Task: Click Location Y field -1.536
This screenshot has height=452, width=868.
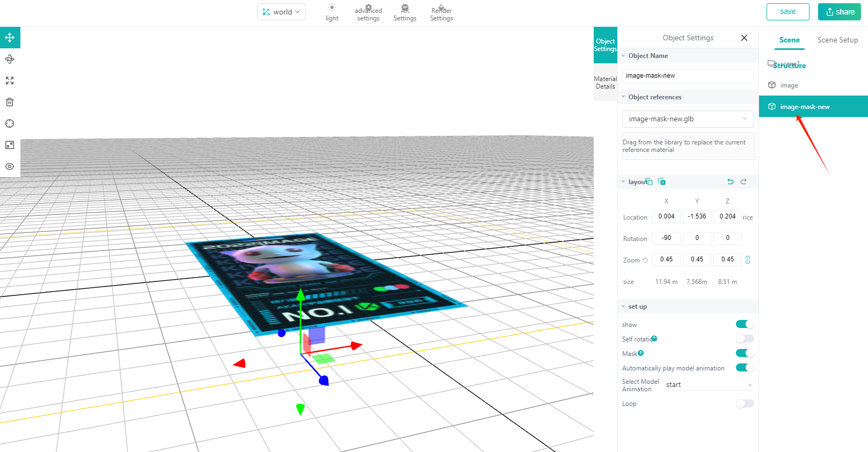Action: pyautogui.click(x=697, y=216)
